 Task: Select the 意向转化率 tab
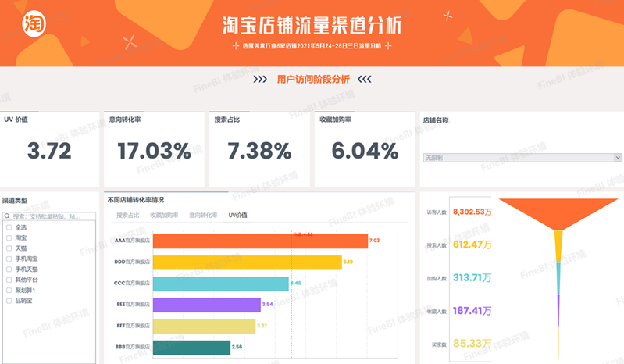203,215
